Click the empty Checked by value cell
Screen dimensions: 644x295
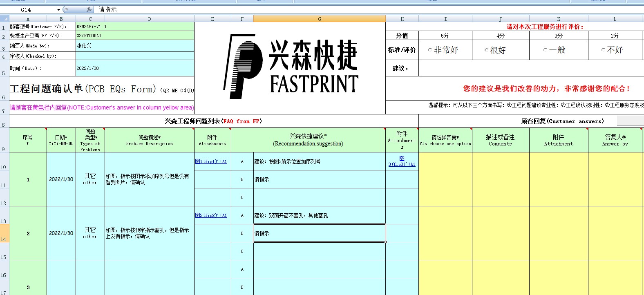click(135, 56)
